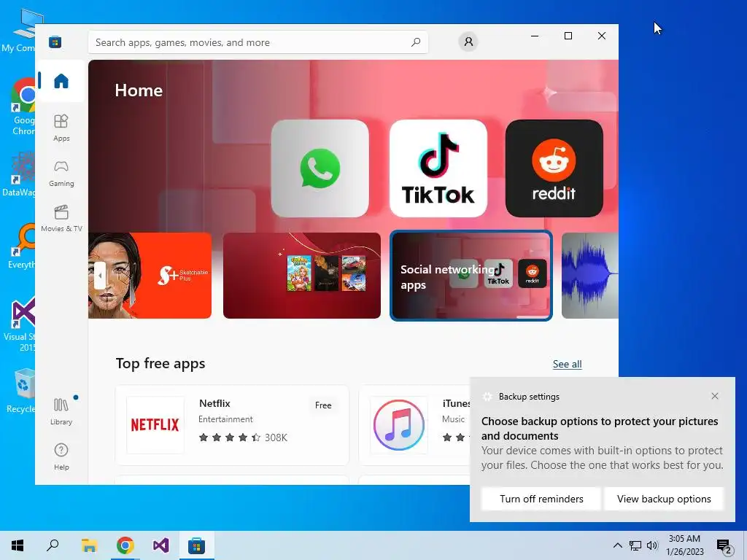Open the WhatsApp app tile

click(320, 168)
